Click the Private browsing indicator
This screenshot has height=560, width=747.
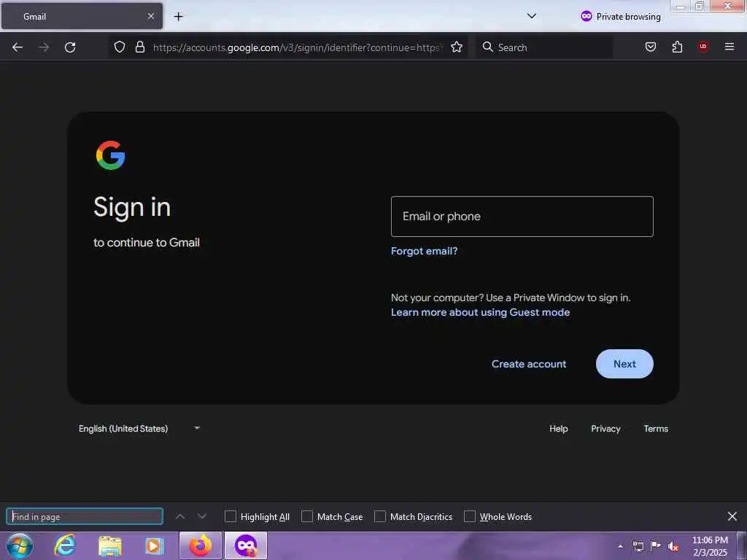[621, 16]
